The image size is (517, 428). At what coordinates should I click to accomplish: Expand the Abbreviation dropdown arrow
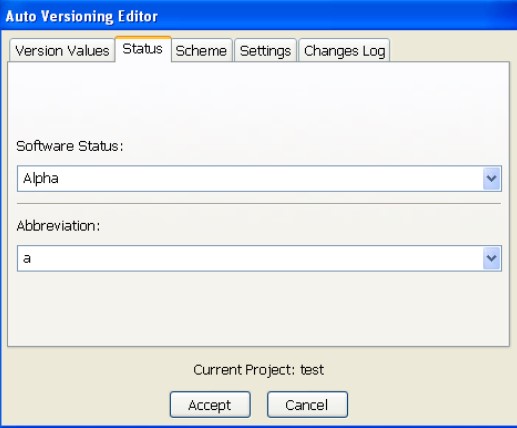coord(492,258)
